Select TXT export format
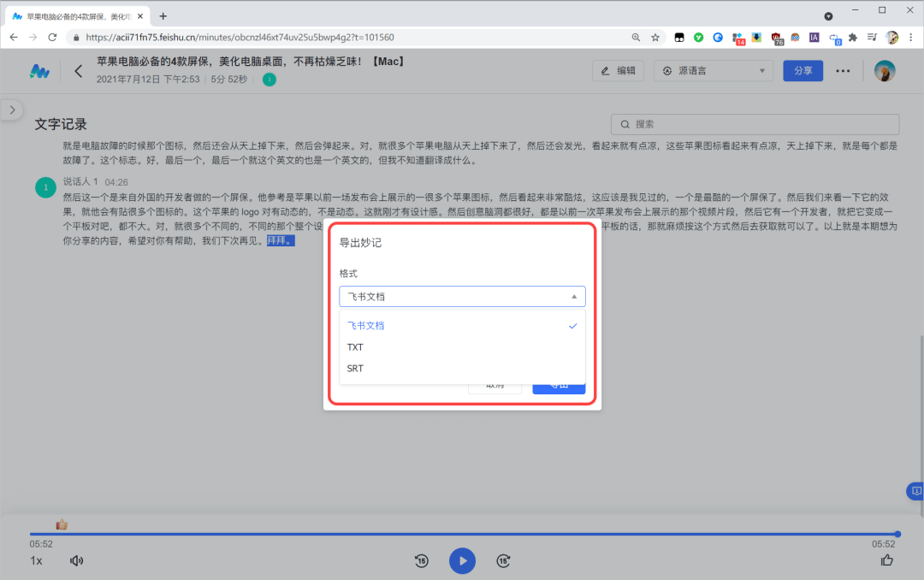924x580 pixels. pyautogui.click(x=462, y=347)
